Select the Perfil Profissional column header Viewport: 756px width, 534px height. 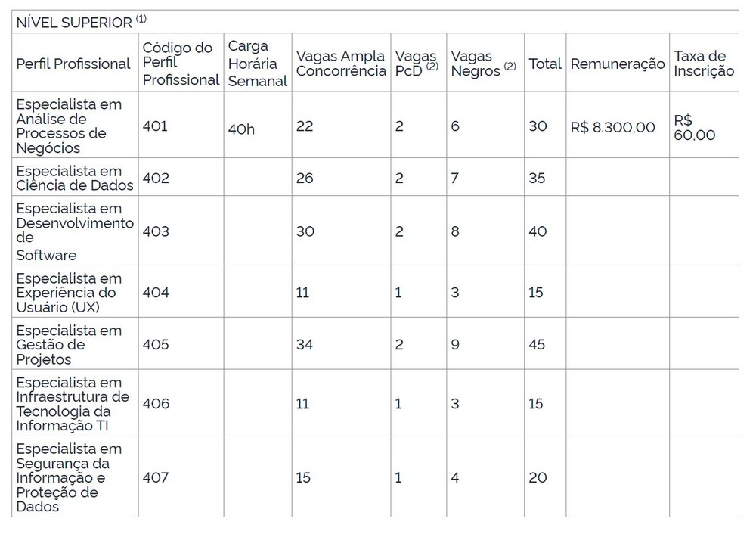coord(73,64)
